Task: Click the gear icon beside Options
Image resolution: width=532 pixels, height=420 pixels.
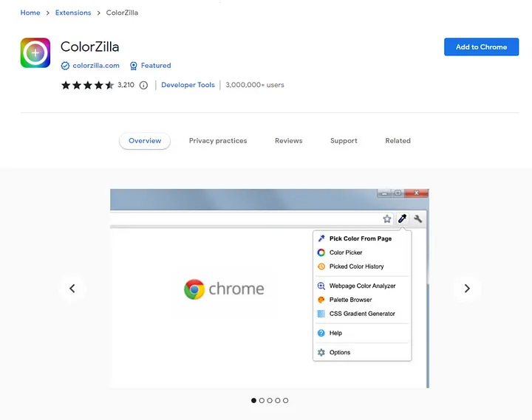Action: (x=321, y=352)
